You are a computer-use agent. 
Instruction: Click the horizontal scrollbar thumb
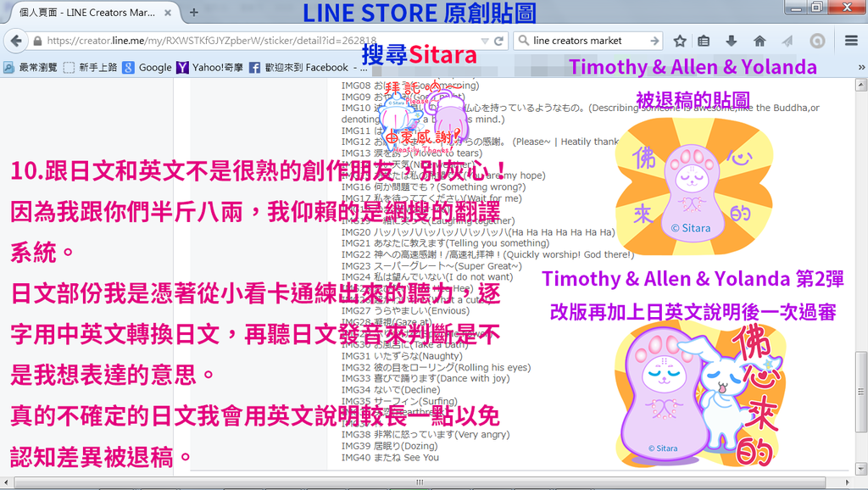[x=420, y=482]
